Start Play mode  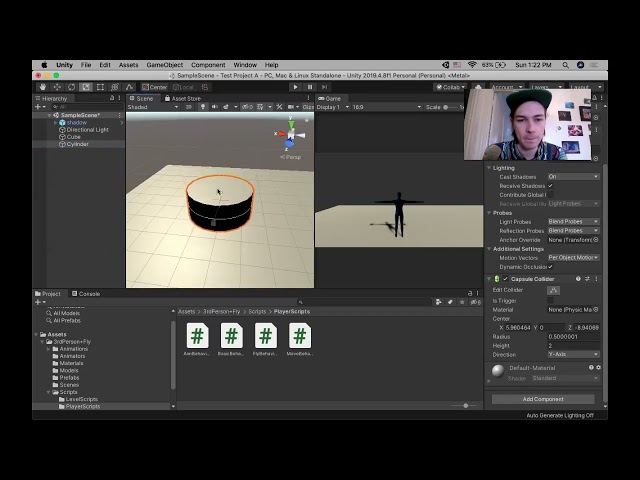296,87
